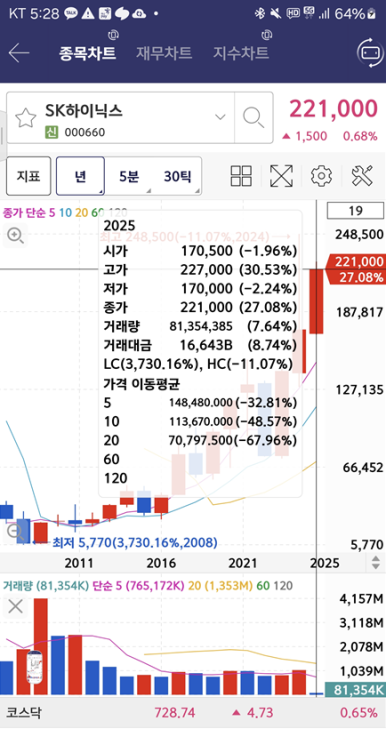Viewport: 386px width, 729px height.
Task: Open chart settings gear
Action: (x=321, y=176)
